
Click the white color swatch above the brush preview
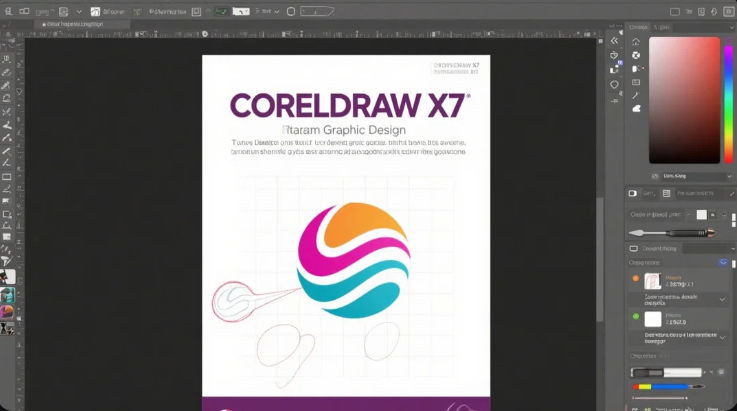coord(701,214)
